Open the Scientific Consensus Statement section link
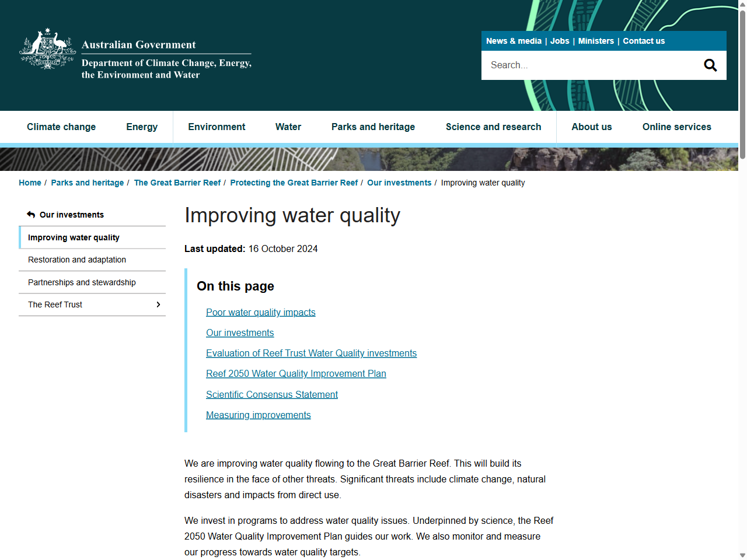Viewport: 747px width, 560px height. pyautogui.click(x=271, y=394)
